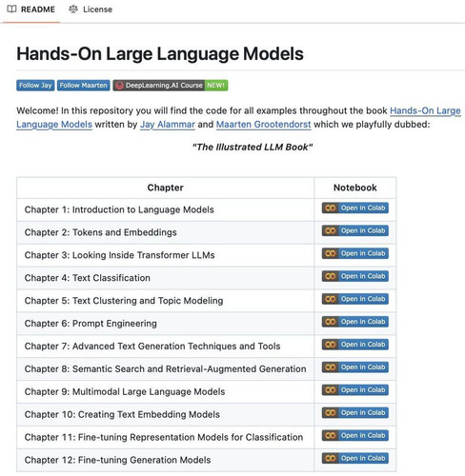Click the Follow Jay badge
Screen dimensions: 465x476
click(35, 86)
